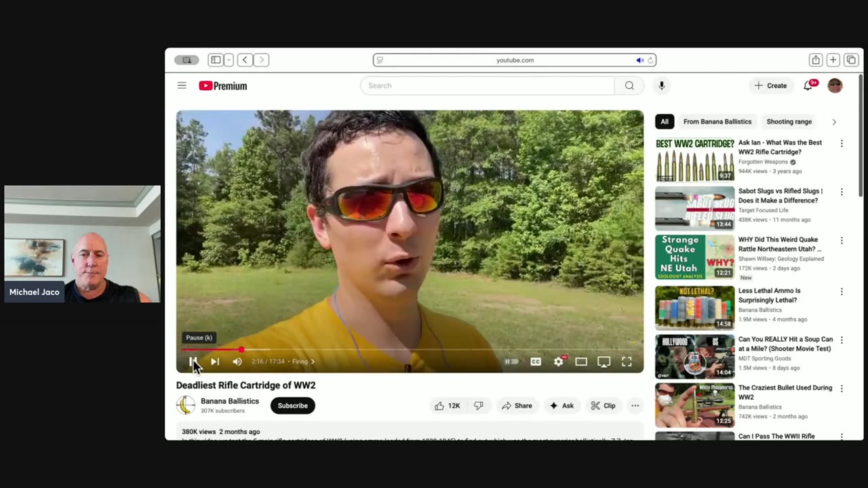The height and width of the screenshot is (488, 868).
Task: Open options for the Sabot Slugs video
Action: [x=842, y=192]
